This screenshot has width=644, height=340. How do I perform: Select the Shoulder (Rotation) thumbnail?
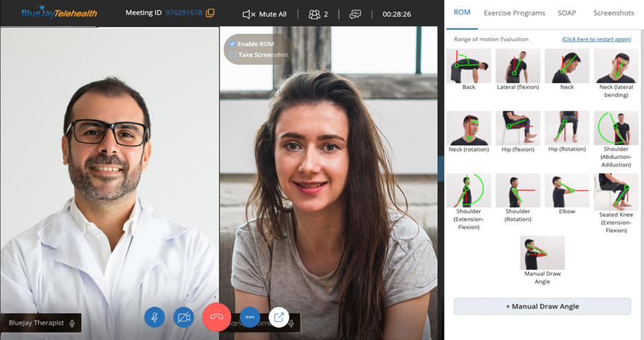tap(518, 191)
